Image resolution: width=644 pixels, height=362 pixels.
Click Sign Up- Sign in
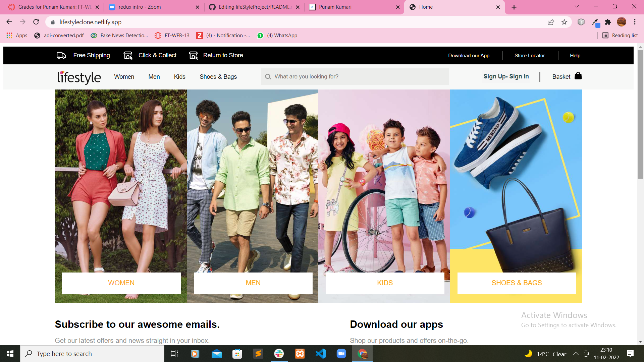coord(506,76)
